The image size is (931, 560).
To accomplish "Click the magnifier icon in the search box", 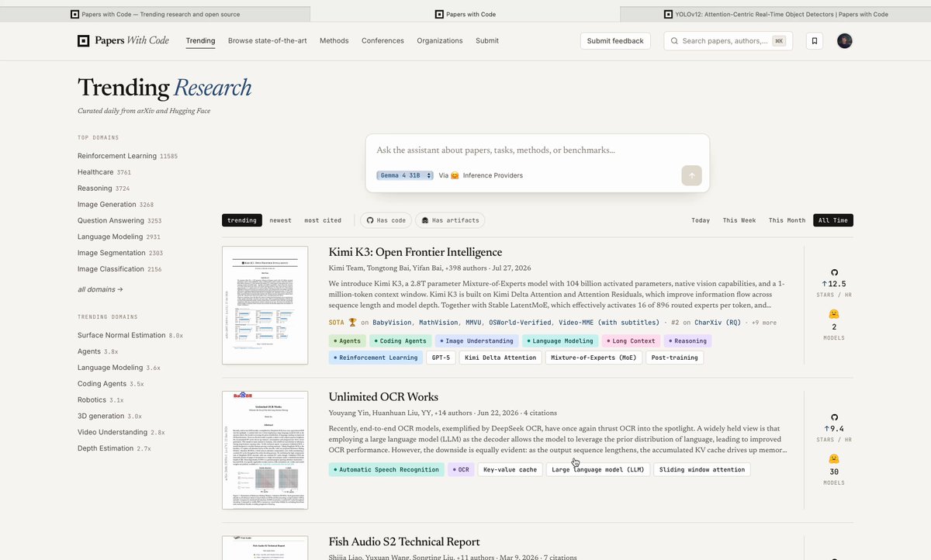I will (673, 41).
